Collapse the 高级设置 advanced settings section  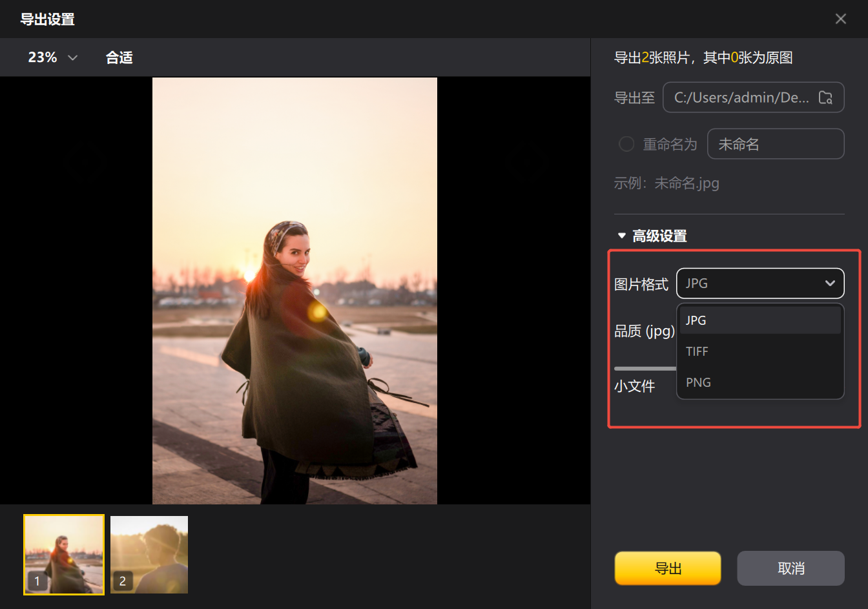point(622,236)
